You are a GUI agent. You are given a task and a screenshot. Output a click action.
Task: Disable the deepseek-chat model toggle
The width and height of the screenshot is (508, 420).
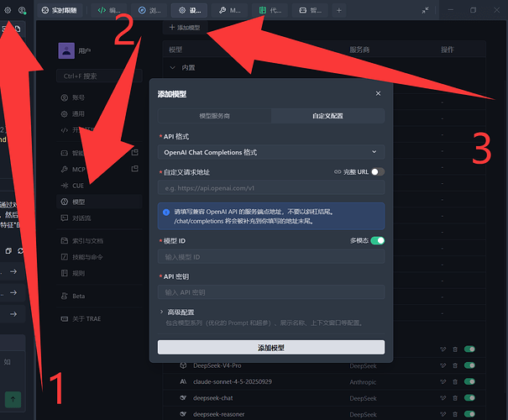469,398
